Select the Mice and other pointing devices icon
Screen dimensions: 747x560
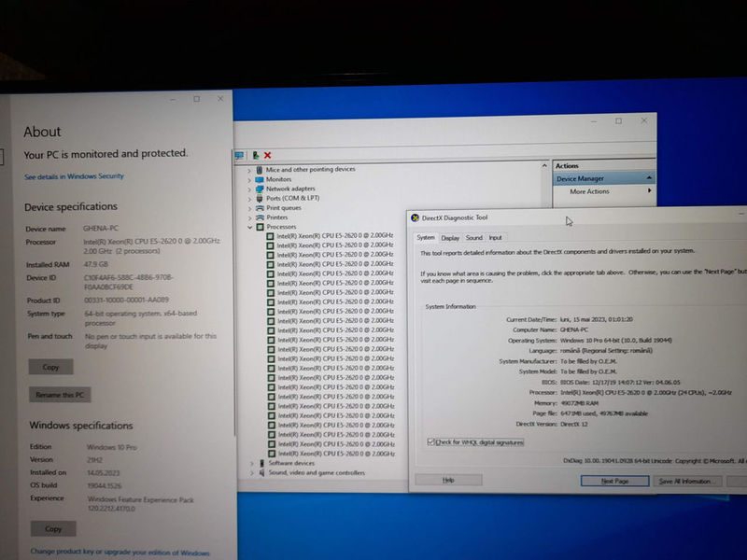(x=260, y=170)
